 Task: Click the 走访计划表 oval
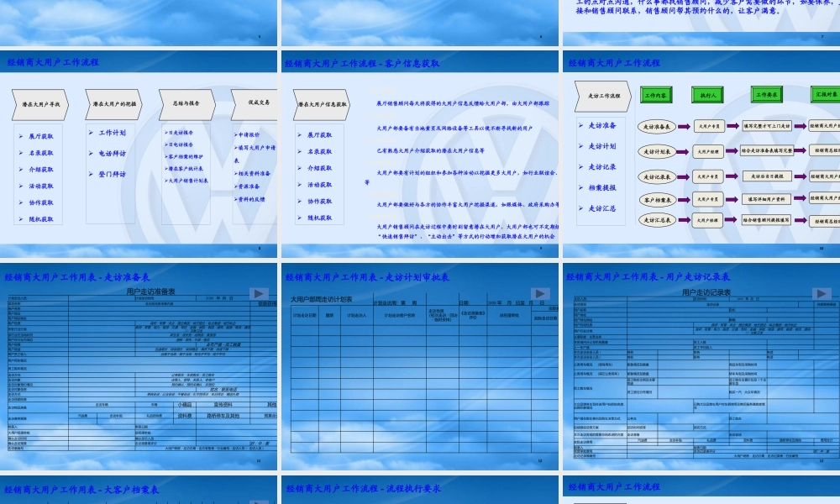coord(656,151)
